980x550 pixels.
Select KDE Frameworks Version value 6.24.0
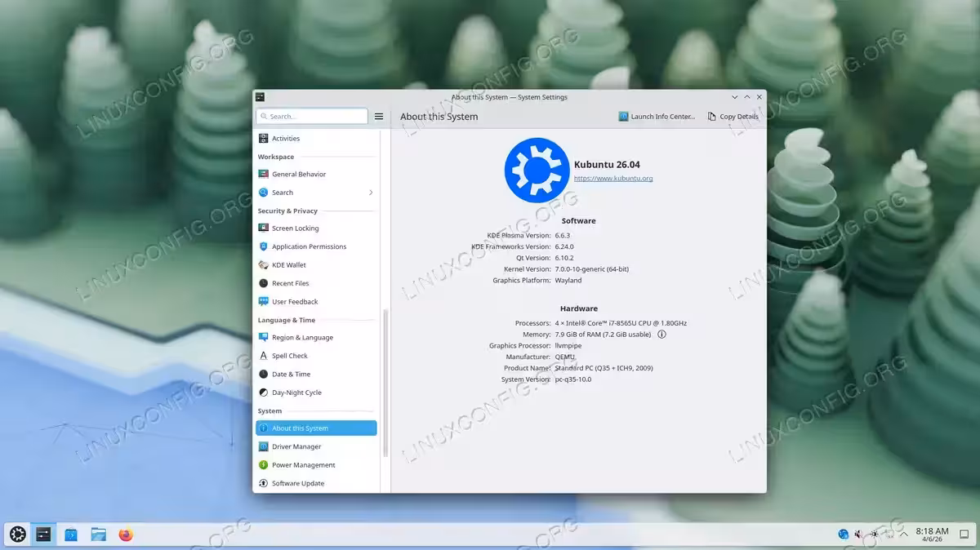[564, 246]
